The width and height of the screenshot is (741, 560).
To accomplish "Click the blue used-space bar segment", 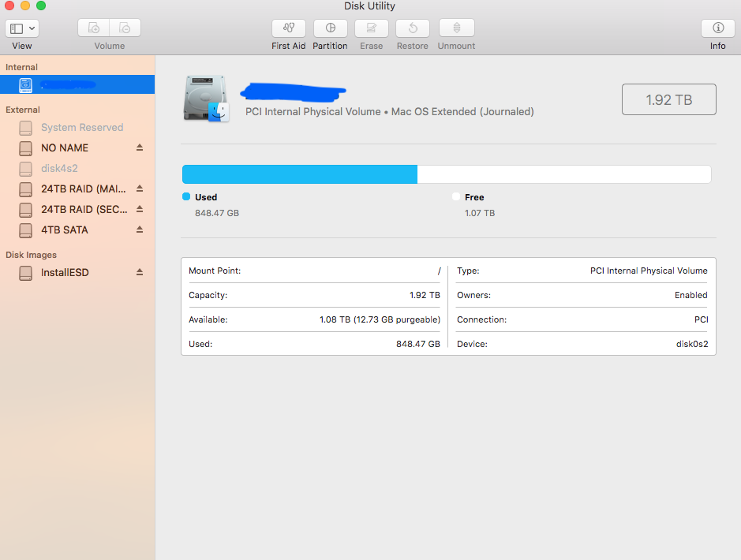I will coord(300,174).
